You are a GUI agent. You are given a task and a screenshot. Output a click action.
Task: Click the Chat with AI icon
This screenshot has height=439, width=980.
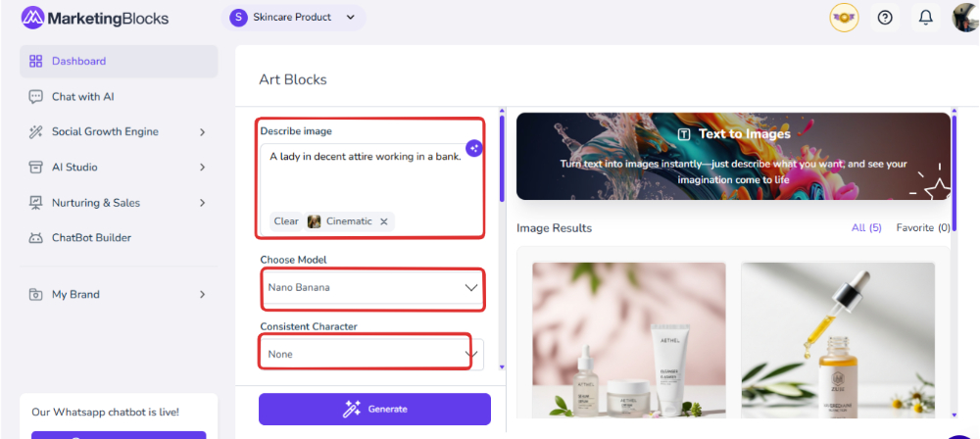click(x=35, y=97)
